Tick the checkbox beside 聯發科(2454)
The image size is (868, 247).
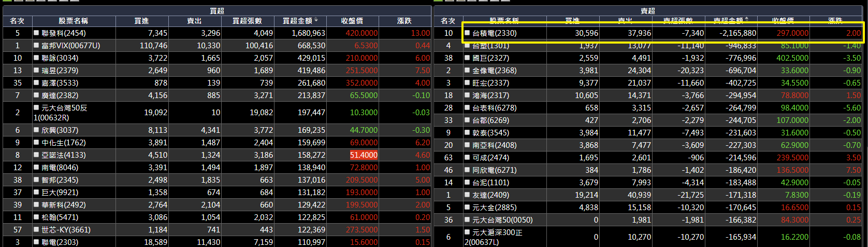(36, 33)
